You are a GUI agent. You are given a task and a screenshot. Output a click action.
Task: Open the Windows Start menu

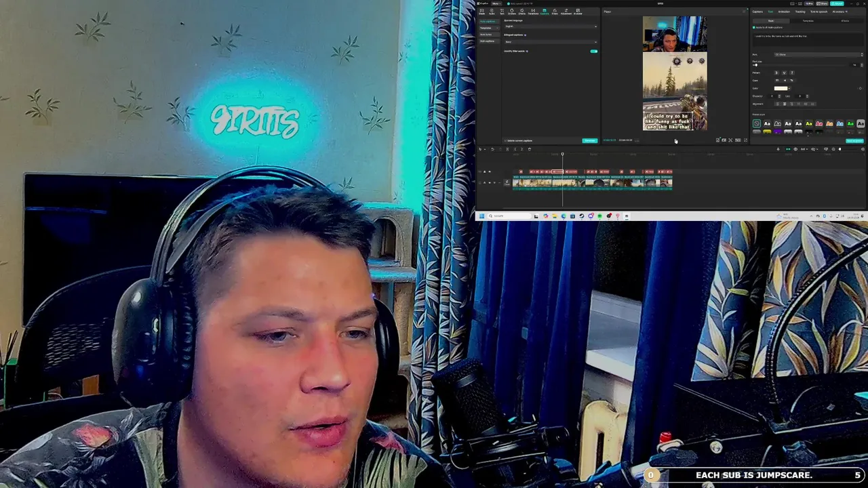coord(481,216)
